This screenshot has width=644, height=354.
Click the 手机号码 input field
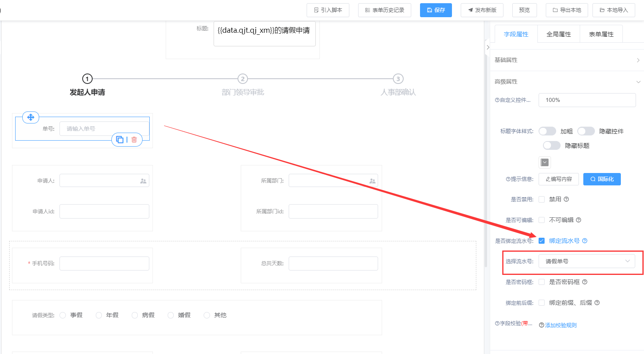click(x=105, y=263)
